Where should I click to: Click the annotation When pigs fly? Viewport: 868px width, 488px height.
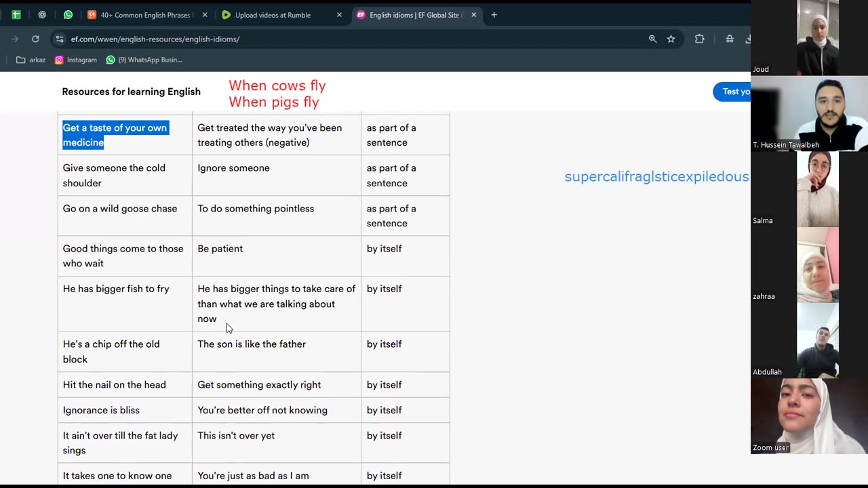coord(273,102)
